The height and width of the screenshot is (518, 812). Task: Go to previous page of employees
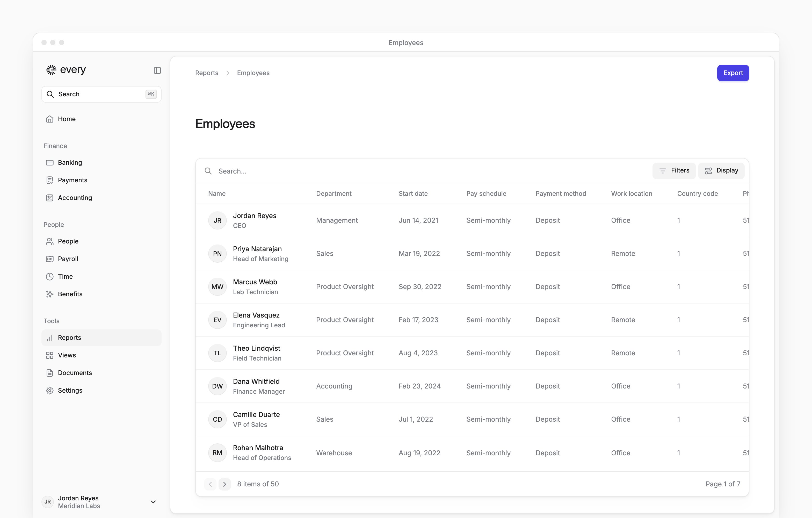210,484
